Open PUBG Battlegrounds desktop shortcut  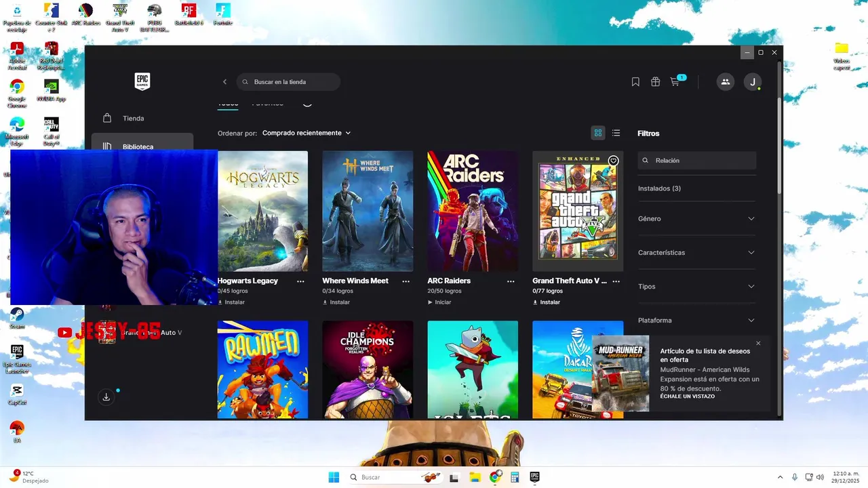click(155, 17)
